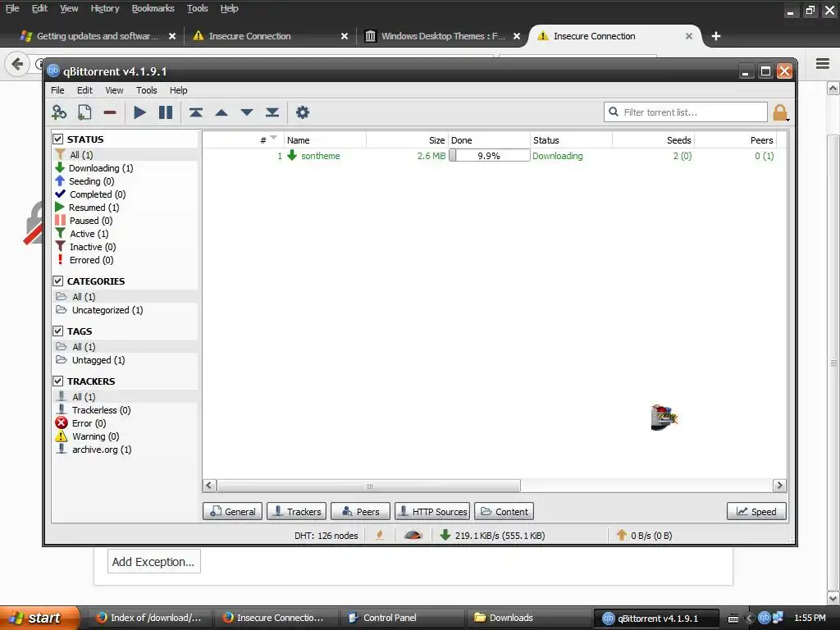840x630 pixels.
Task: Open Options via the gear icon
Action: click(303, 112)
